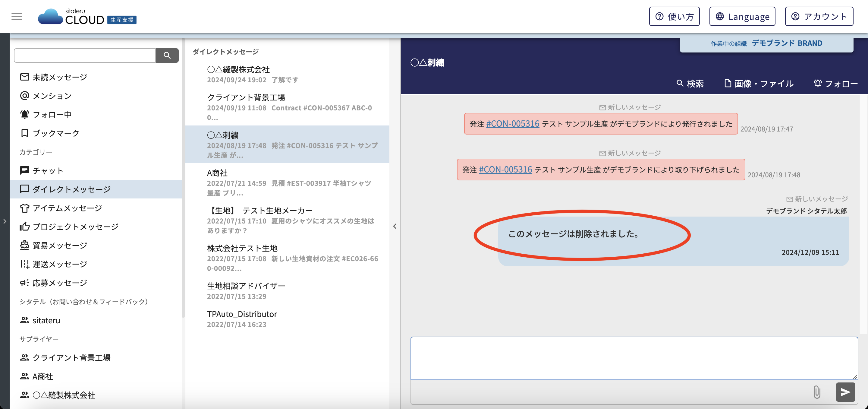Select 応募メッセージ category
The width and height of the screenshot is (868, 409).
click(x=95, y=283)
